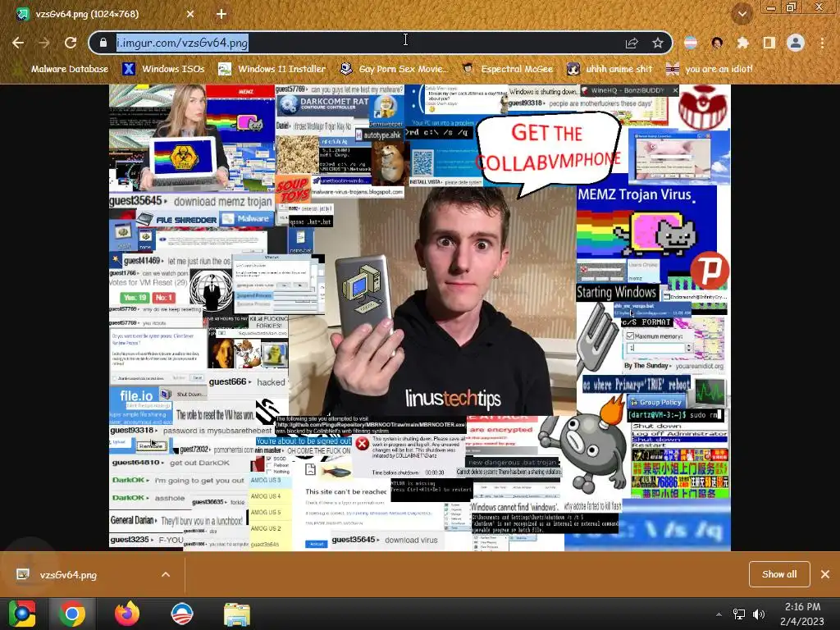Open the downloaded vzsGv64.png file

(x=68, y=574)
